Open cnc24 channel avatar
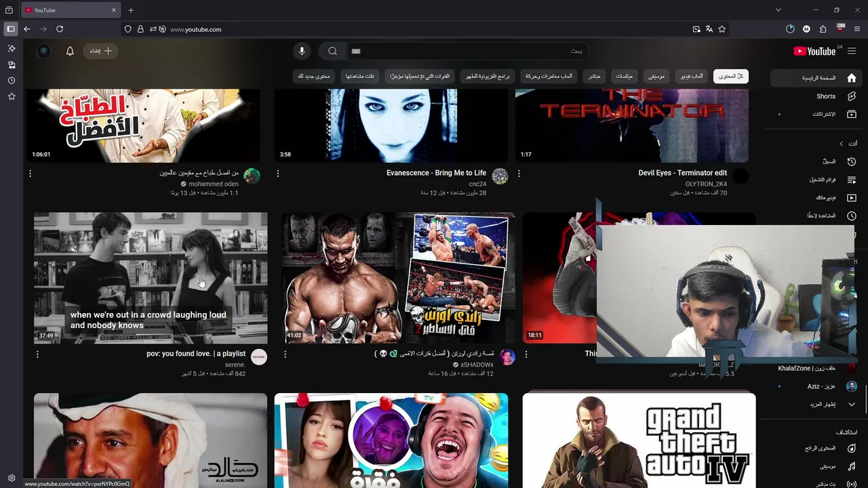The height and width of the screenshot is (488, 868). (500, 176)
